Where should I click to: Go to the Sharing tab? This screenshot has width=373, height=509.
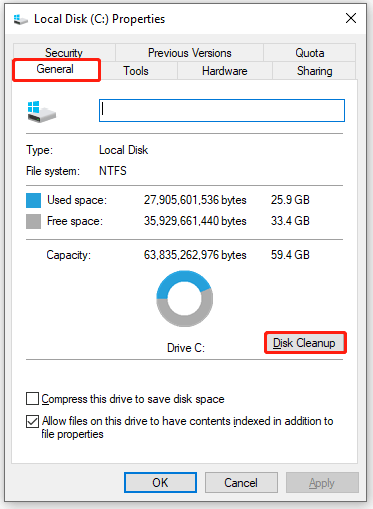tap(314, 71)
